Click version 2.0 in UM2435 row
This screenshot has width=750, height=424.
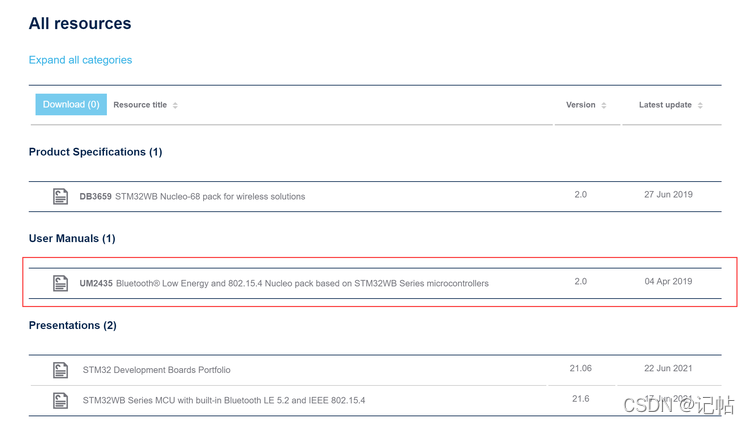pyautogui.click(x=581, y=281)
